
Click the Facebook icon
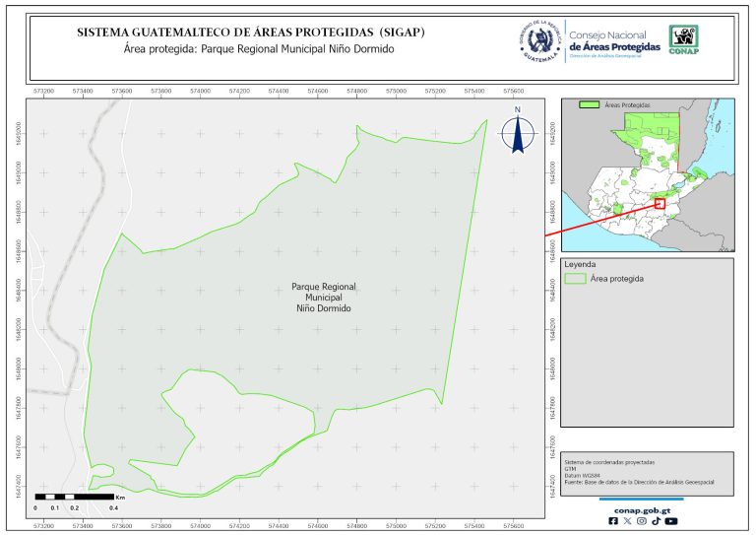click(x=614, y=521)
